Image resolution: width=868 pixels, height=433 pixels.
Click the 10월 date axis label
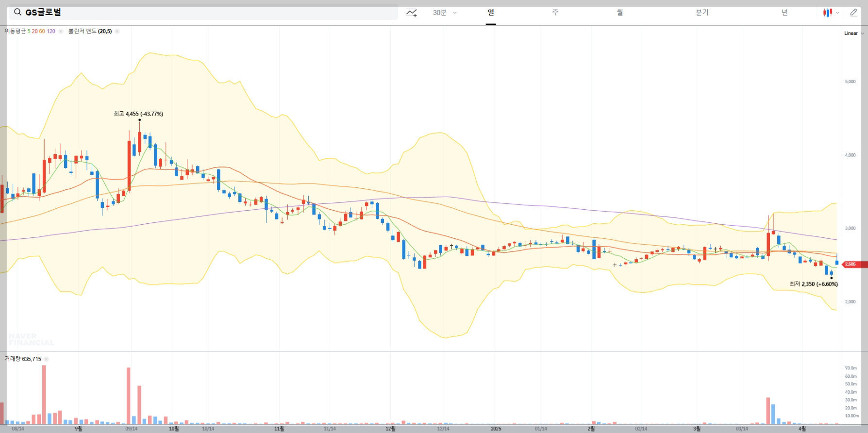174,429
